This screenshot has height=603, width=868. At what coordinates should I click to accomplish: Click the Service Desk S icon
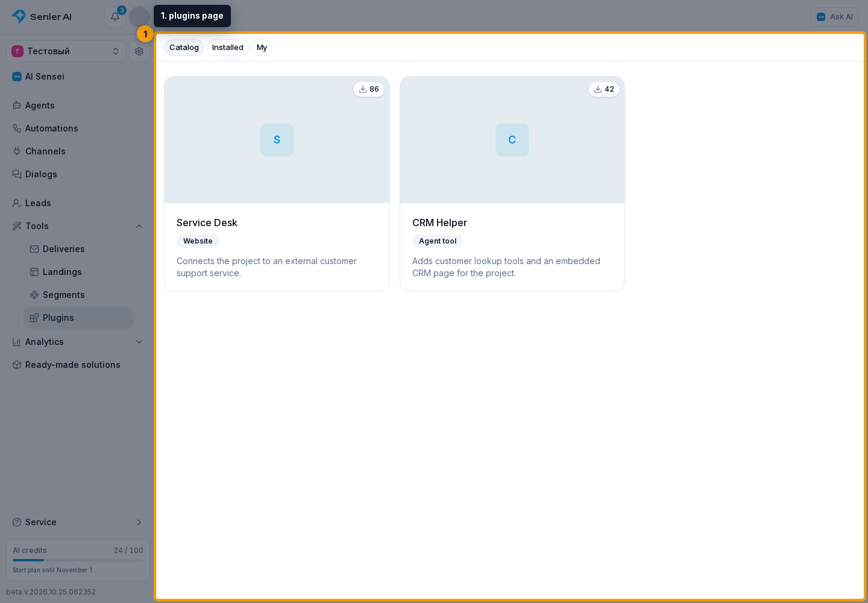click(277, 140)
